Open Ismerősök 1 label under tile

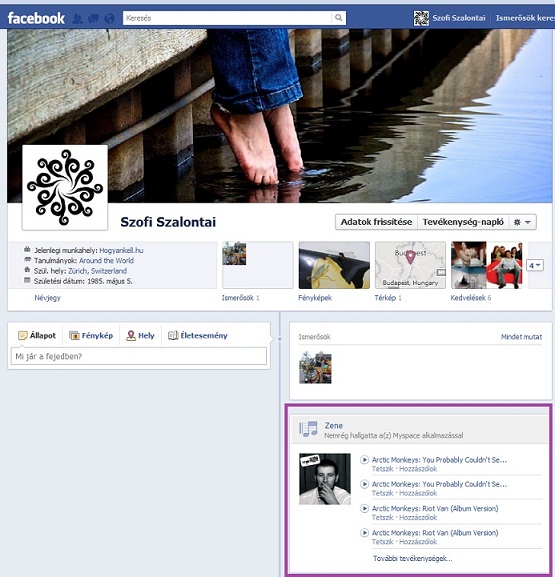tap(240, 298)
